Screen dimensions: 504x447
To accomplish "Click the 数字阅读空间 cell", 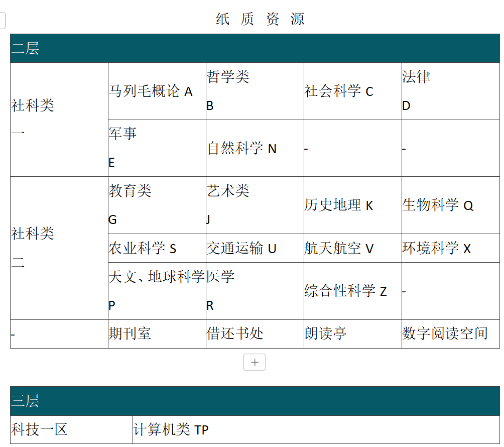I will tap(445, 333).
